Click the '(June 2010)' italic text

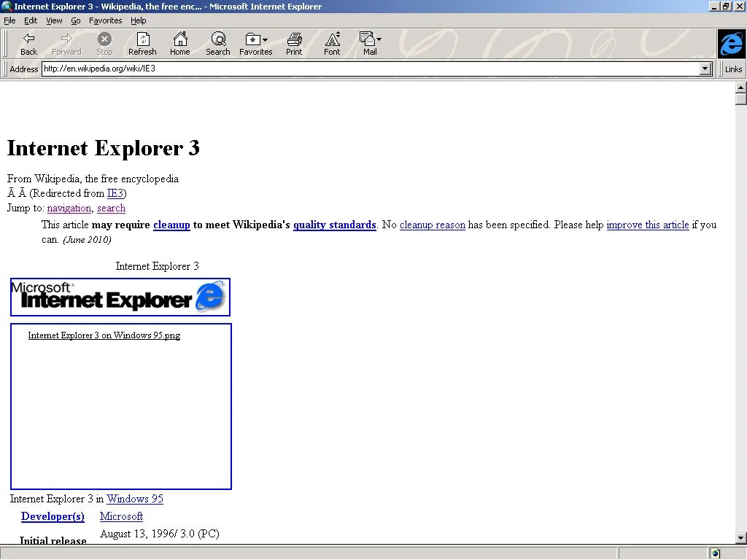tap(88, 239)
